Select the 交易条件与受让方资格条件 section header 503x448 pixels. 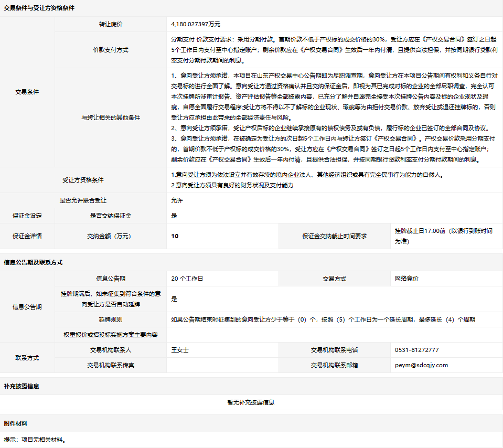[39, 8]
